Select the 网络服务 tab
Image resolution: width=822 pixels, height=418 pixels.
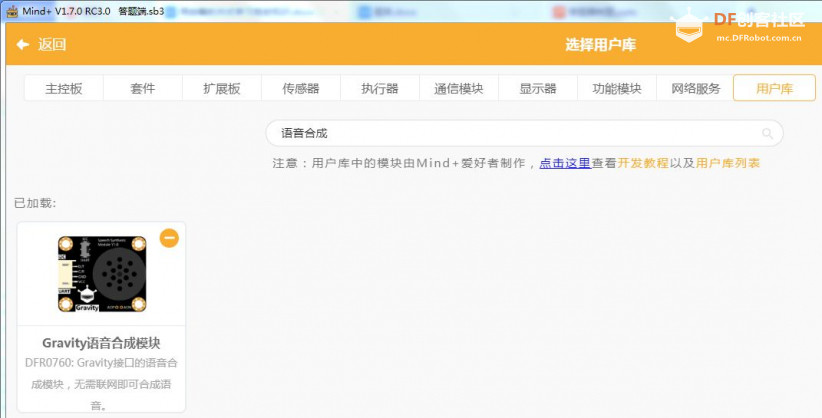click(696, 88)
